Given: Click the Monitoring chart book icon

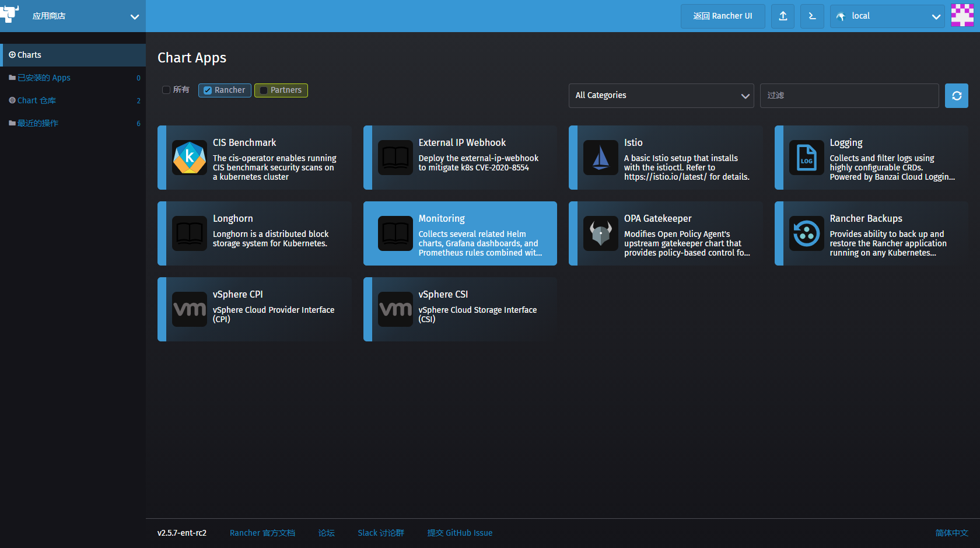Looking at the screenshot, I should (395, 233).
